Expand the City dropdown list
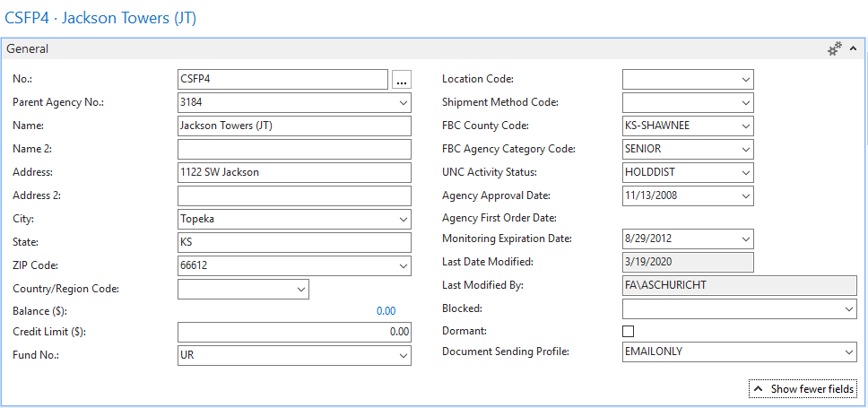 point(402,220)
